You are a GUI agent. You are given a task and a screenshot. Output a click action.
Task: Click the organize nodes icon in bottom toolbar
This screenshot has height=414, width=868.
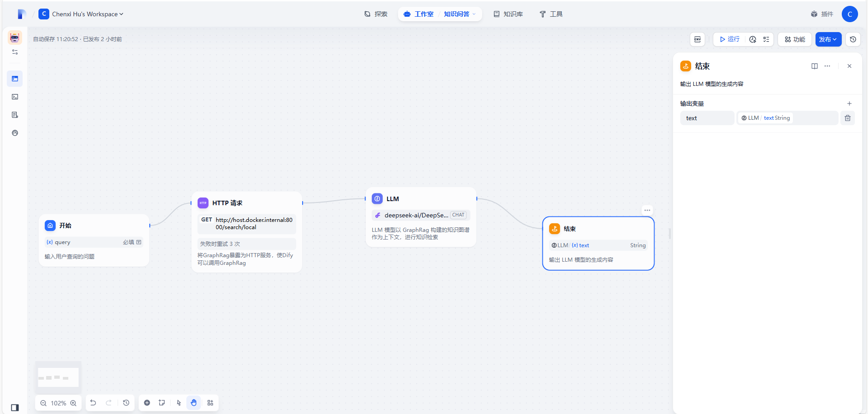tap(210, 403)
